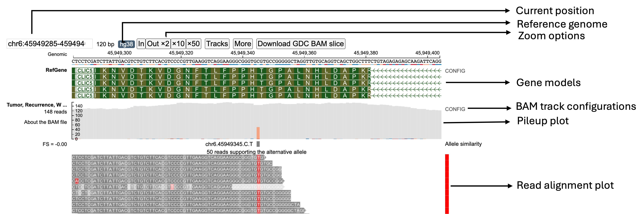This screenshot has width=644, height=214.
Task: Select the first CLIC5 gene label
Action: [85, 71]
